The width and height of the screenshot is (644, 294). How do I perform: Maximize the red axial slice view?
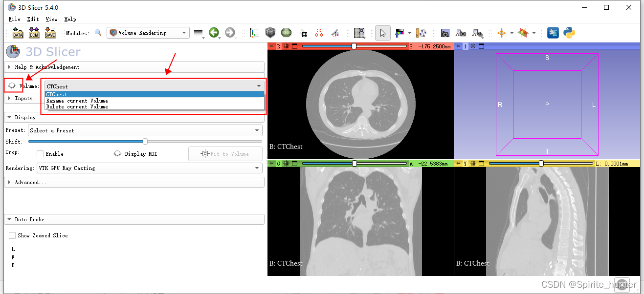coord(295,46)
